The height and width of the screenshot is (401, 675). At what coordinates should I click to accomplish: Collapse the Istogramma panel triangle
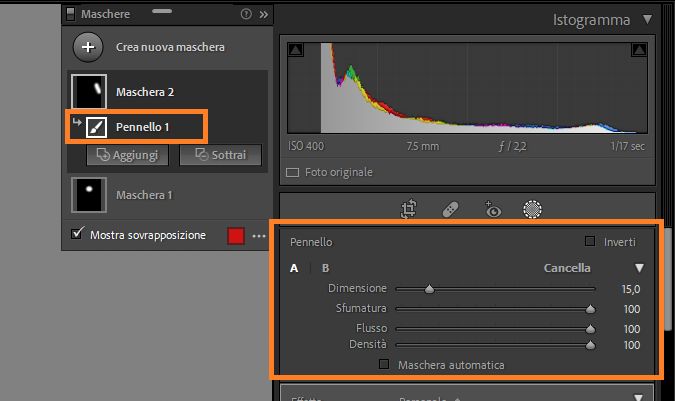[647, 19]
